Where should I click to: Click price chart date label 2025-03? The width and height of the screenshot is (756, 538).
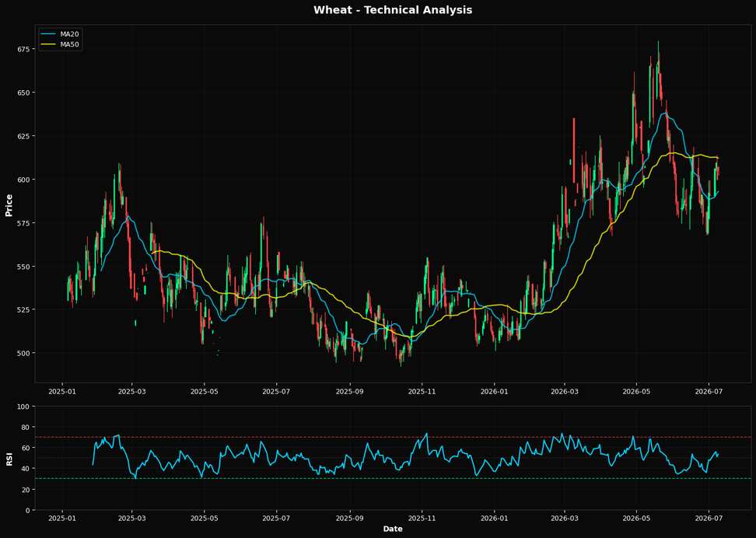click(132, 391)
